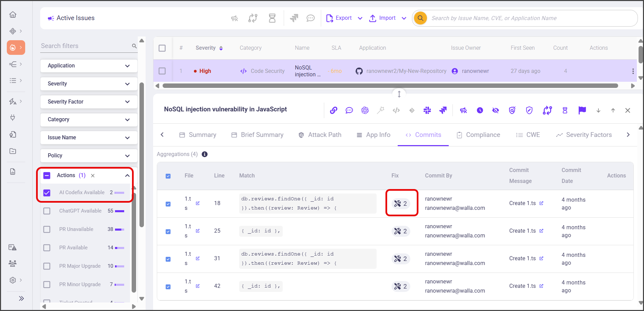Open the home icon in left sidebar
The height and width of the screenshot is (311, 644).
click(13, 15)
